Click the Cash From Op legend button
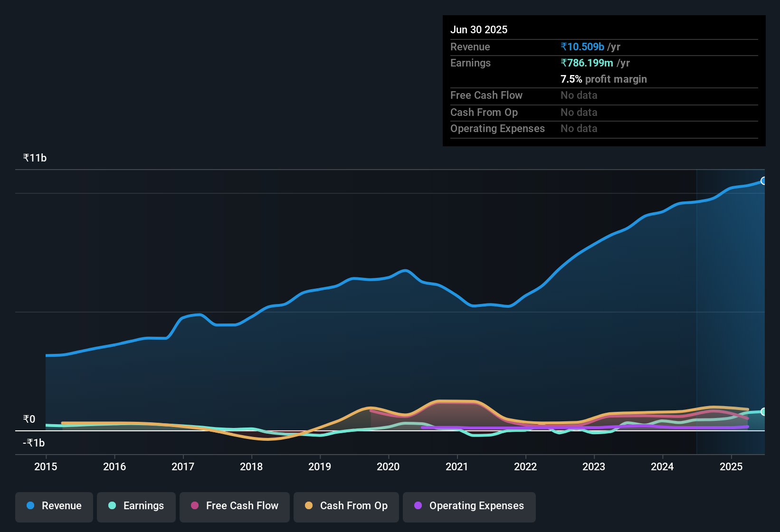Viewport: 780px width, 532px height. coord(346,506)
